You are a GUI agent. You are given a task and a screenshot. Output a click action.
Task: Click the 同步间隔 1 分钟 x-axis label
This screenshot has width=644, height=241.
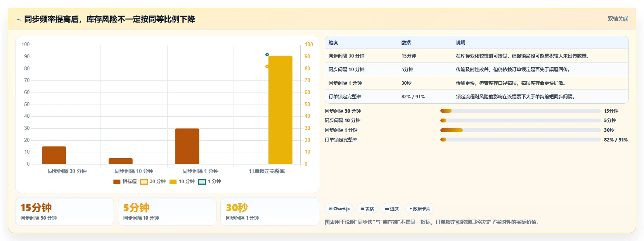(200, 171)
